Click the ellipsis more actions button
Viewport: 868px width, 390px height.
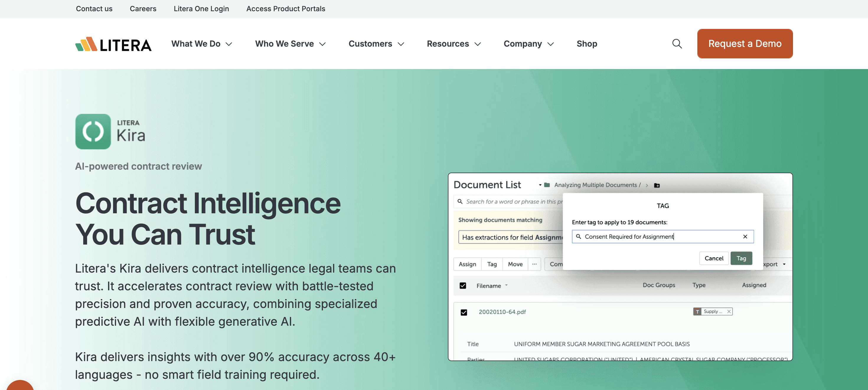click(534, 264)
